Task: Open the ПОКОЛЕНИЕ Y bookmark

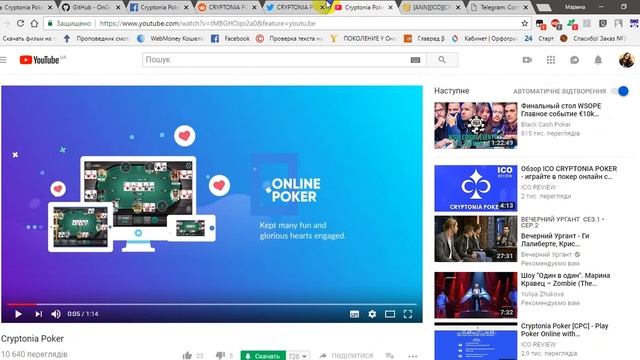Action: (363, 38)
